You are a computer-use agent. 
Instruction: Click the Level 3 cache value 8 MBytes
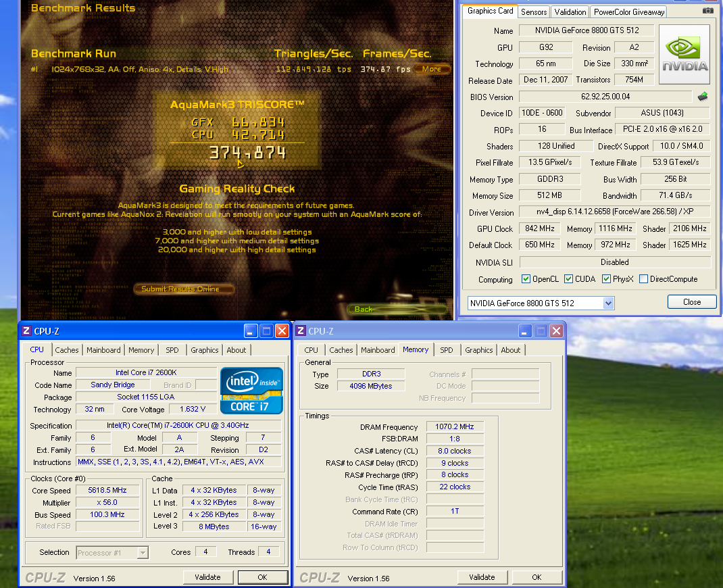pos(214,526)
